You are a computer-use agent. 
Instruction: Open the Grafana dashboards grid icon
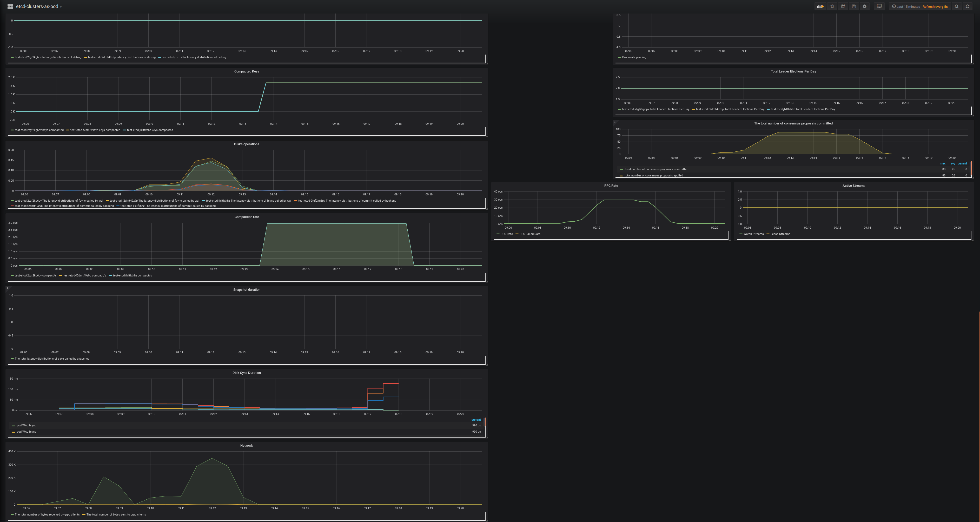[x=10, y=6]
